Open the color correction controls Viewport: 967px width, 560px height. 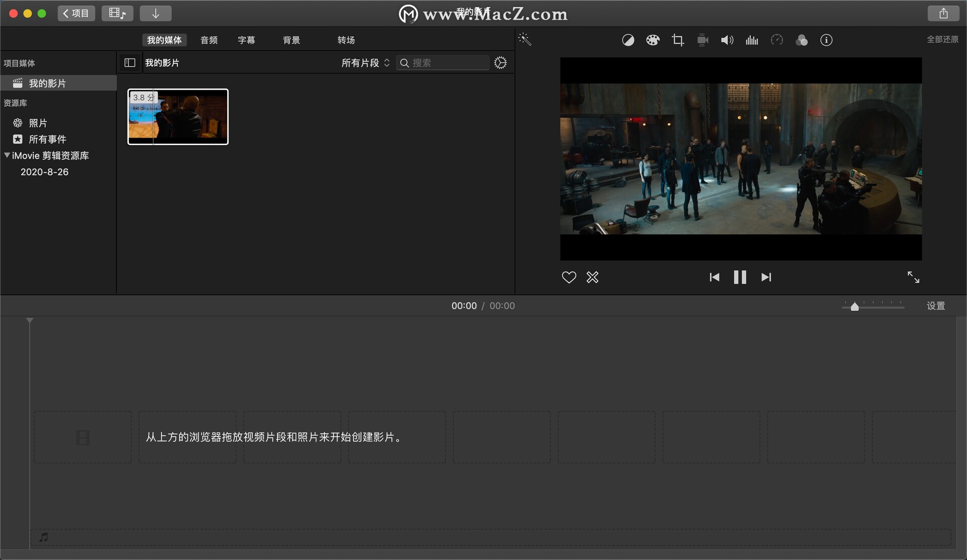click(x=653, y=40)
